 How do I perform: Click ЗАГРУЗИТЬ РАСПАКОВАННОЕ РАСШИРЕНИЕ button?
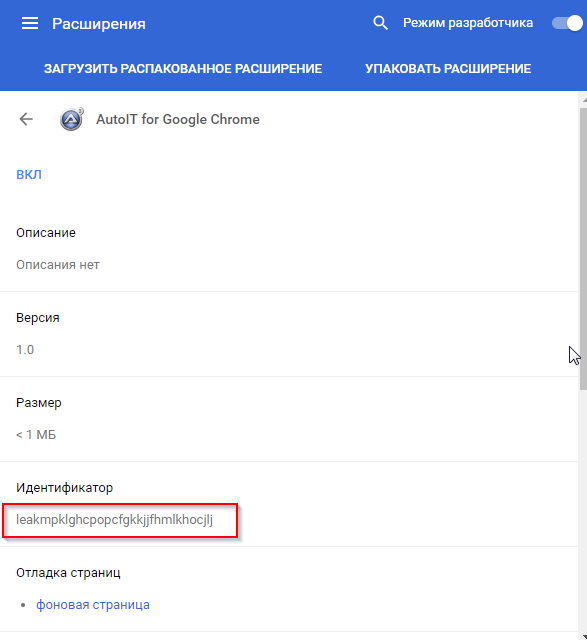click(183, 69)
